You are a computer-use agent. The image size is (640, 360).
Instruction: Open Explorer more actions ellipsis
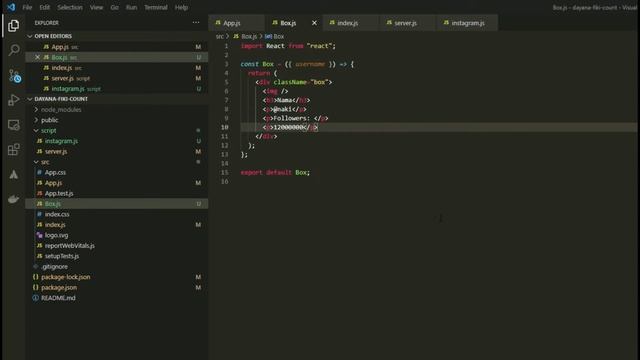pos(196,23)
